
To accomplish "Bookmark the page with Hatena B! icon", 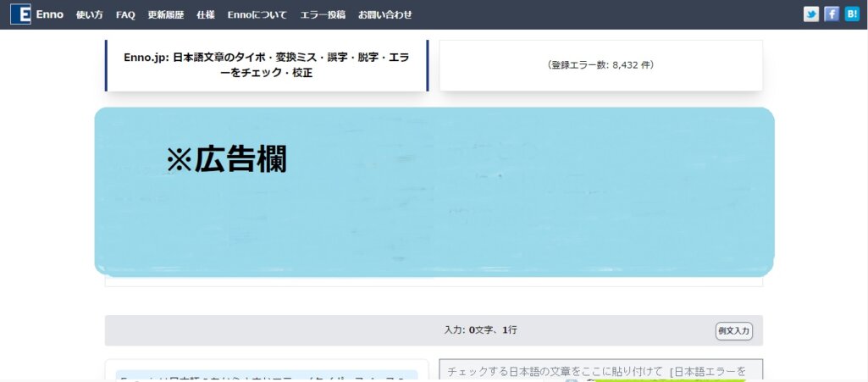I will (852, 14).
